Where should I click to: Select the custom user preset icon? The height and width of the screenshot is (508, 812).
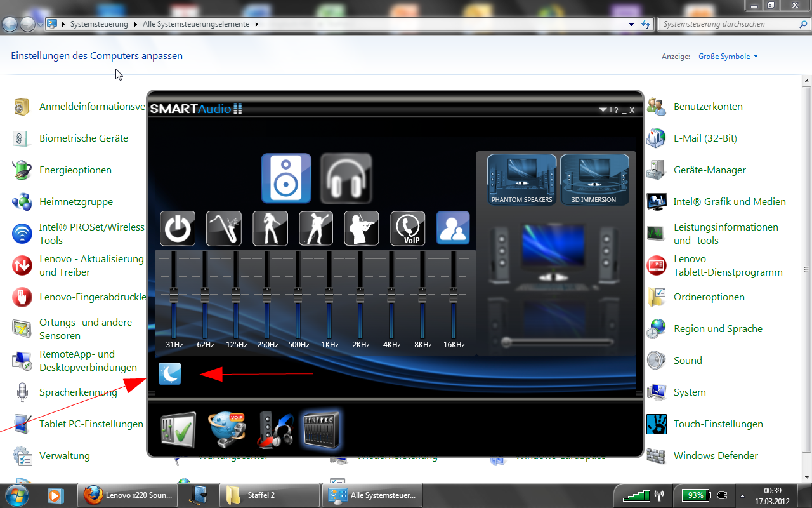(454, 228)
